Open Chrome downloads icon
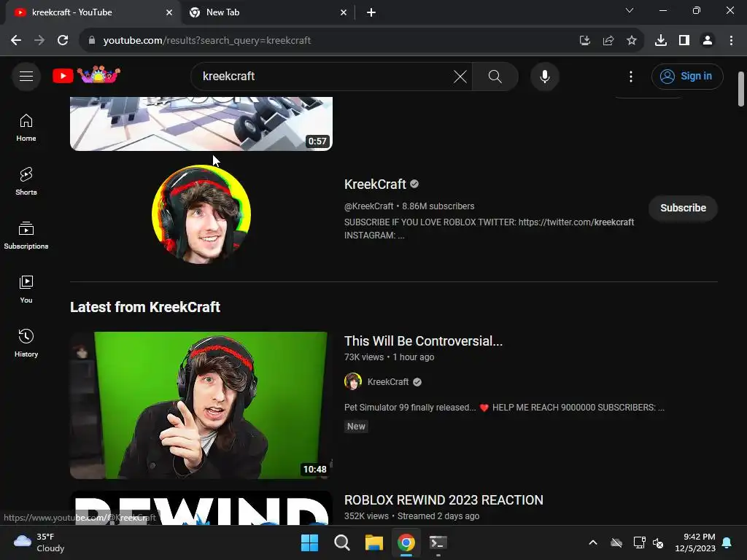Image resolution: width=747 pixels, height=560 pixels. 661,41
